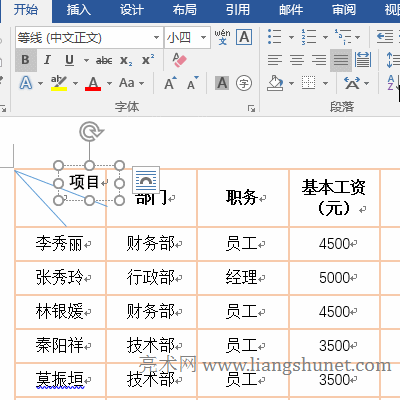Click the Grow Font size icon

pos(170,83)
